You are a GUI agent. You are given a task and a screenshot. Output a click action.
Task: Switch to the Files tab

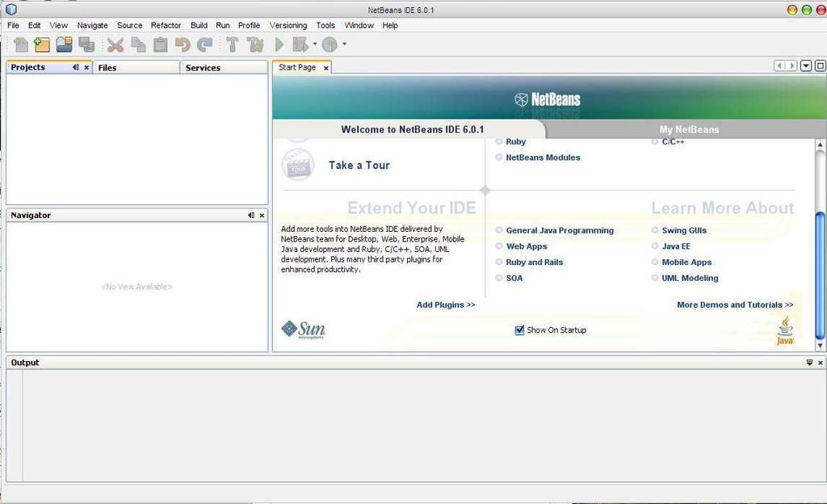click(136, 68)
